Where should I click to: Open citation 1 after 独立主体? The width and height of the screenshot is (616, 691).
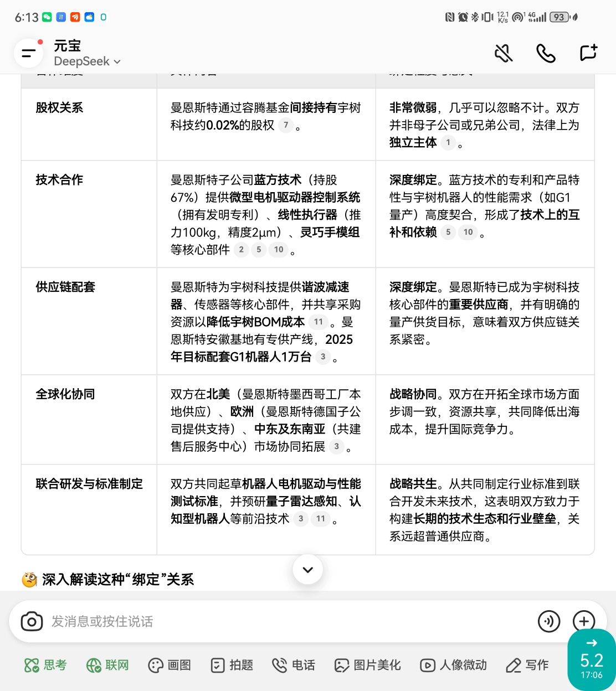448,142
